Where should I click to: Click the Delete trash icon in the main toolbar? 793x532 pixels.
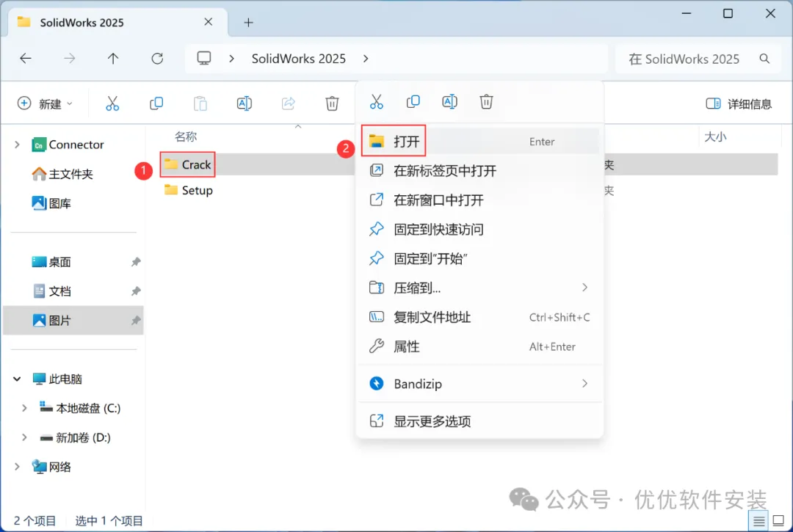332,103
